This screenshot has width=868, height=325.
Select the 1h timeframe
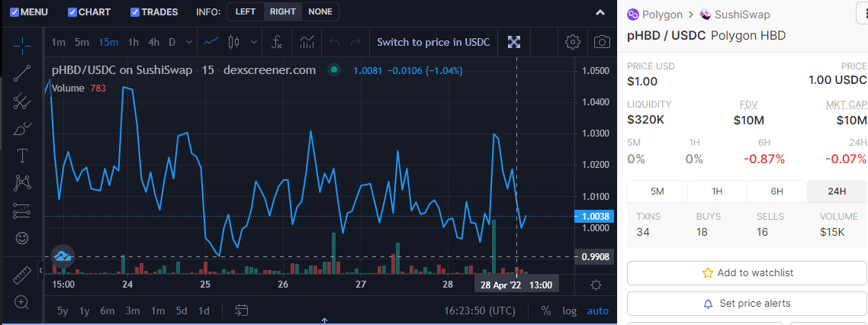[133, 42]
